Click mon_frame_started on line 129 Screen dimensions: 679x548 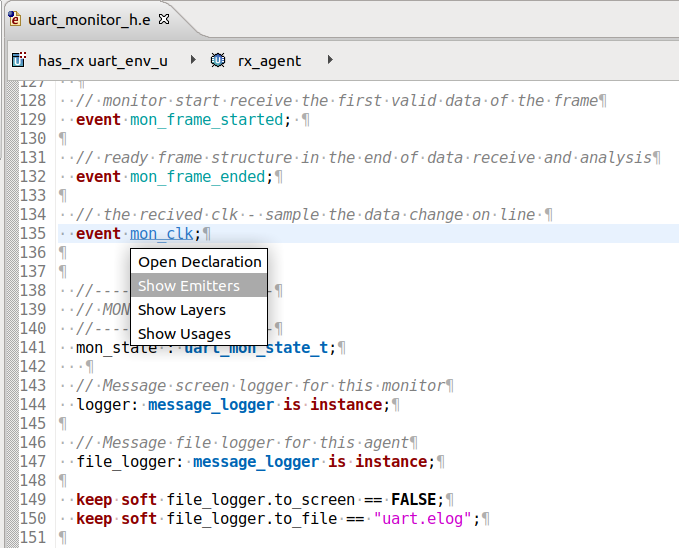207,120
